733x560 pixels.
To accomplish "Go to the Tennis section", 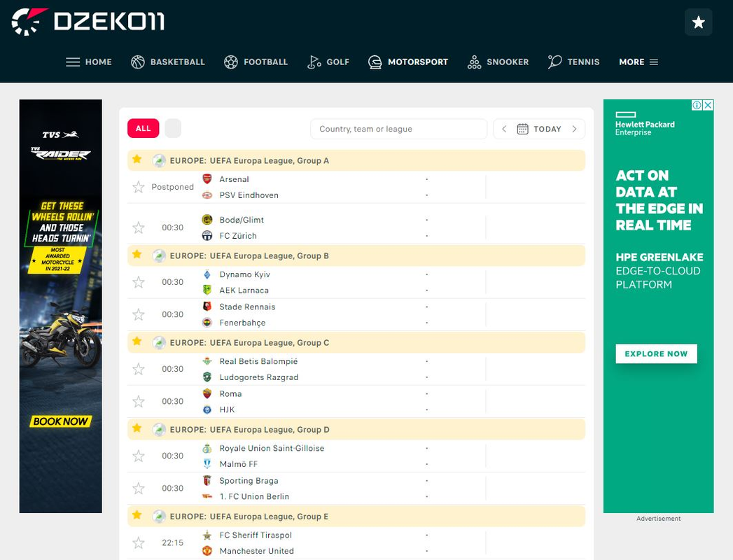I will pyautogui.click(x=573, y=62).
